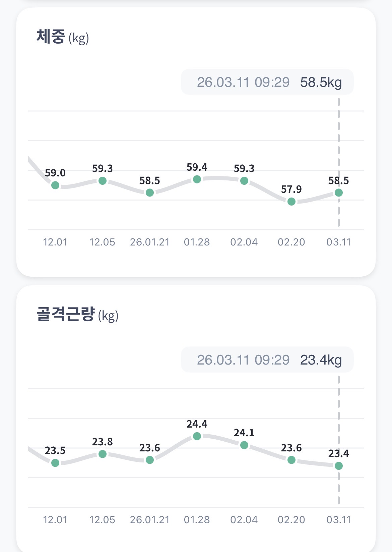Select the 57.9 weight data point
Viewport: 392px width, 552px height.
coord(291,201)
